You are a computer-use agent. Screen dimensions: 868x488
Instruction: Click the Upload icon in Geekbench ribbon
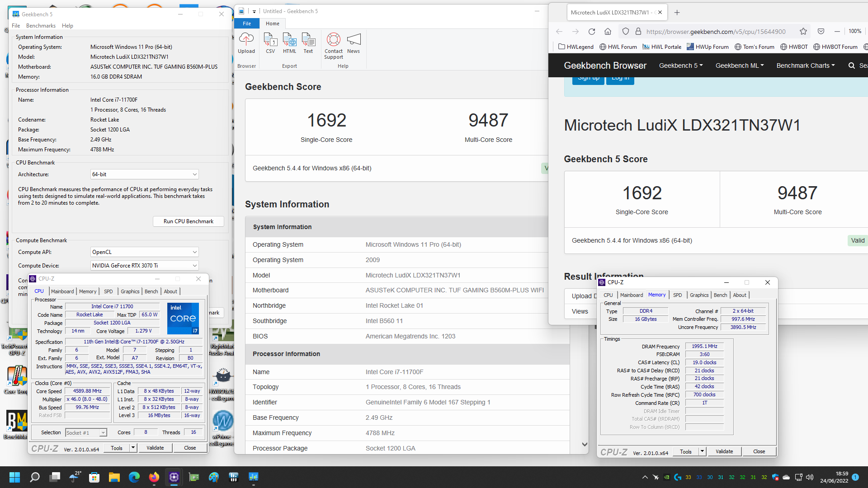[246, 43]
